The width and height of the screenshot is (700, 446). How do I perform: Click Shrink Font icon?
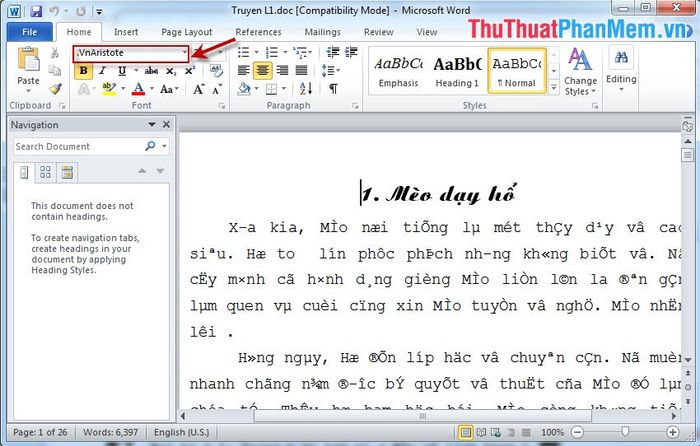click(217, 89)
